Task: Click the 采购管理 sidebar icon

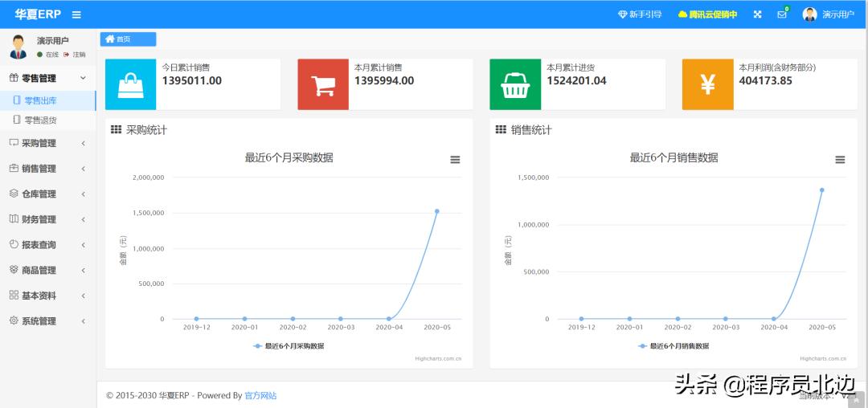Action: coord(14,143)
